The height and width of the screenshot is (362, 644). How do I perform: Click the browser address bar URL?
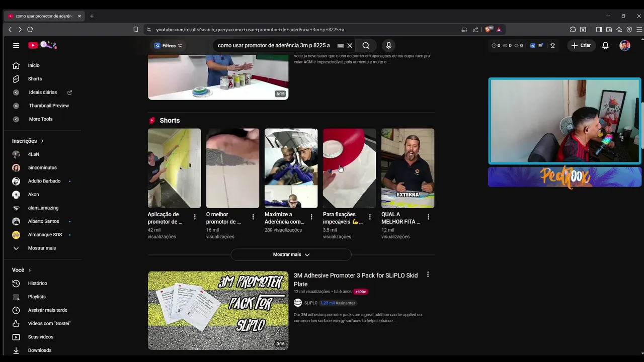click(250, 30)
